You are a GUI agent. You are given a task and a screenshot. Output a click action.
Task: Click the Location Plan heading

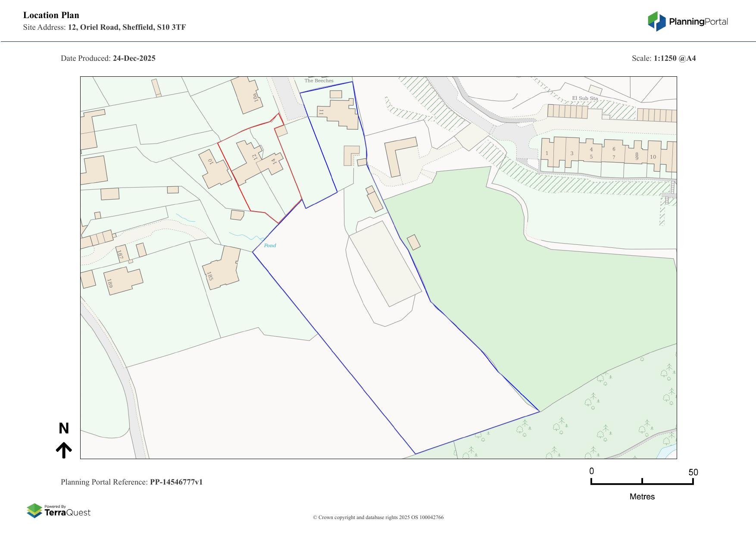(x=51, y=15)
